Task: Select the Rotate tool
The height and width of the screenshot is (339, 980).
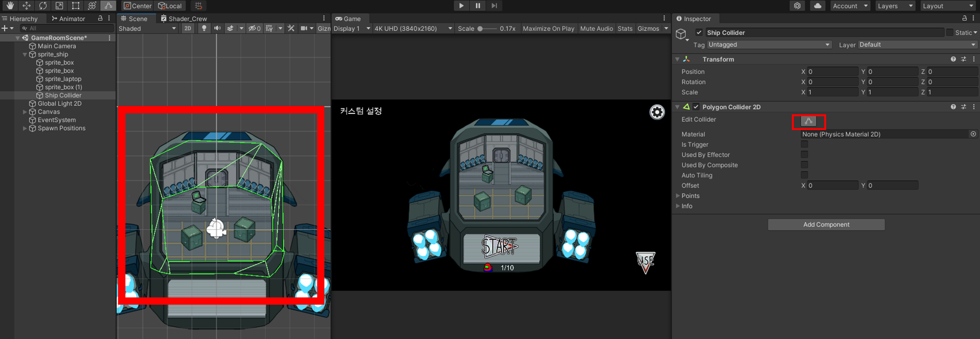Action: (x=43, y=6)
